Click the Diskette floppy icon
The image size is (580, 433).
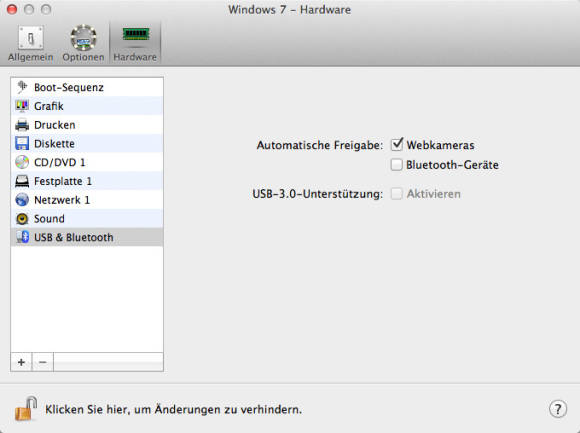(x=22, y=143)
